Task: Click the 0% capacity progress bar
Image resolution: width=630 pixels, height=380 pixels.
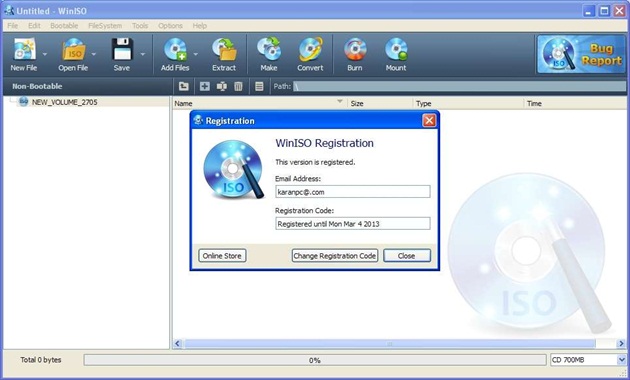Action: point(315,360)
